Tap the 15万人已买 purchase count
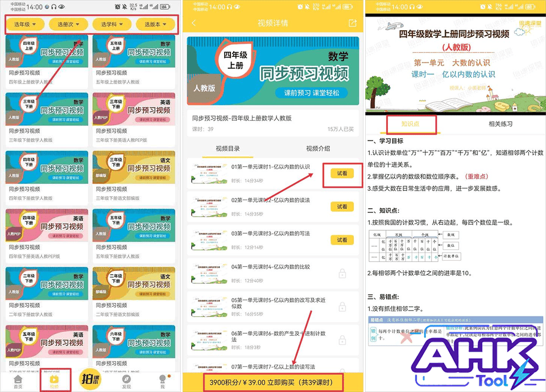 click(341, 129)
